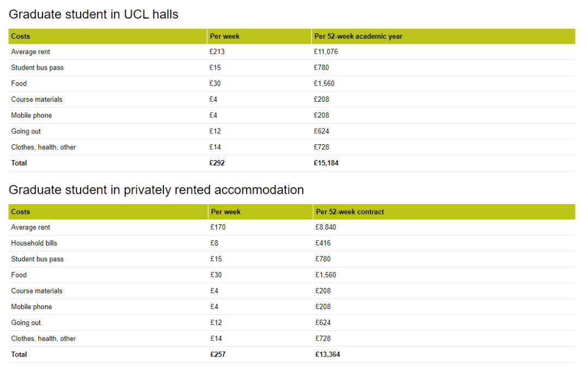Select the 'Per 52-week contract' column header

[x=350, y=212]
